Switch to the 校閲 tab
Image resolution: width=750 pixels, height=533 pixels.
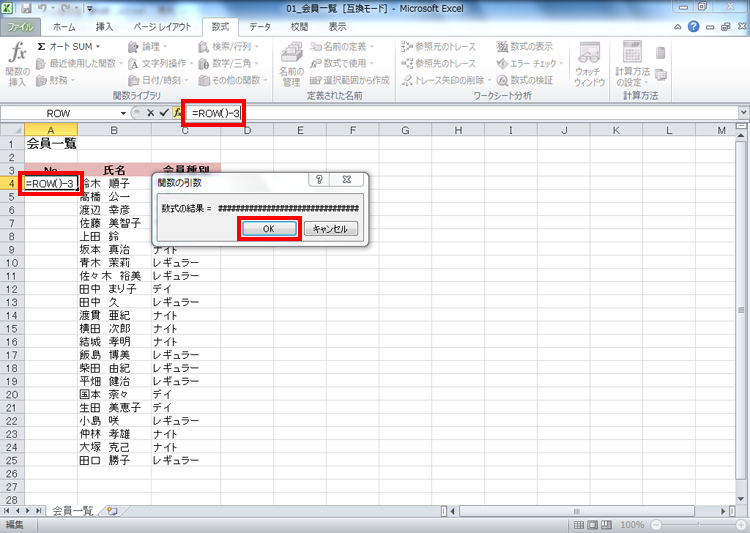click(x=299, y=27)
